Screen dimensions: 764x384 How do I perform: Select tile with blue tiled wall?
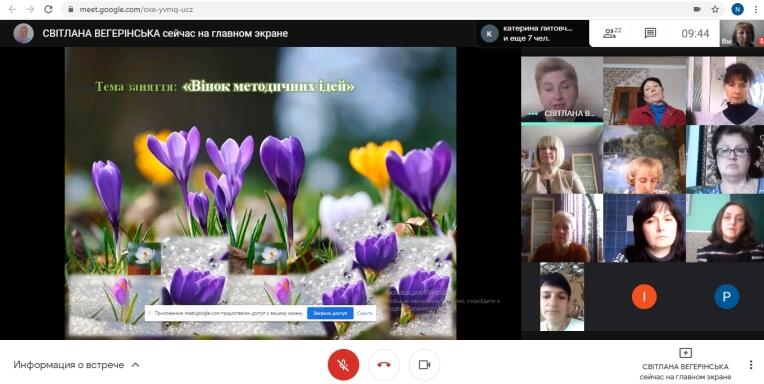coord(645,228)
